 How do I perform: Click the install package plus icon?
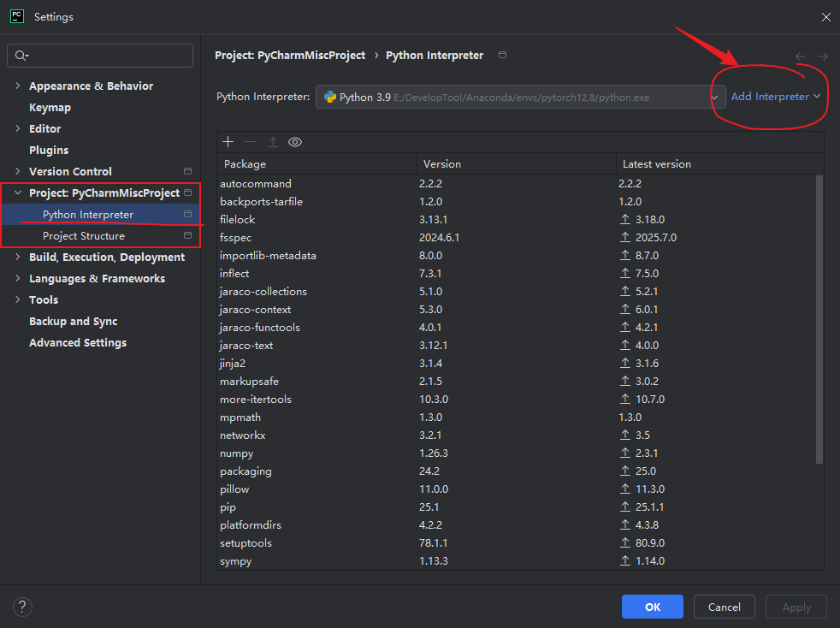tap(228, 142)
